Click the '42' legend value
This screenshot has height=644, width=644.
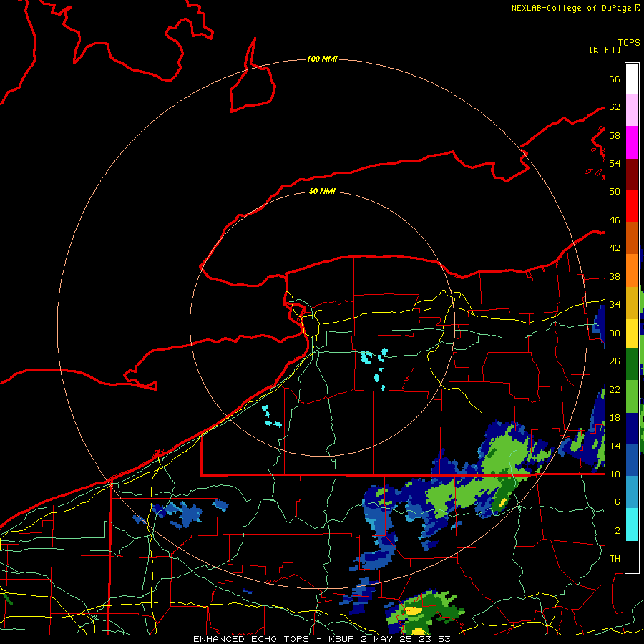click(x=615, y=248)
